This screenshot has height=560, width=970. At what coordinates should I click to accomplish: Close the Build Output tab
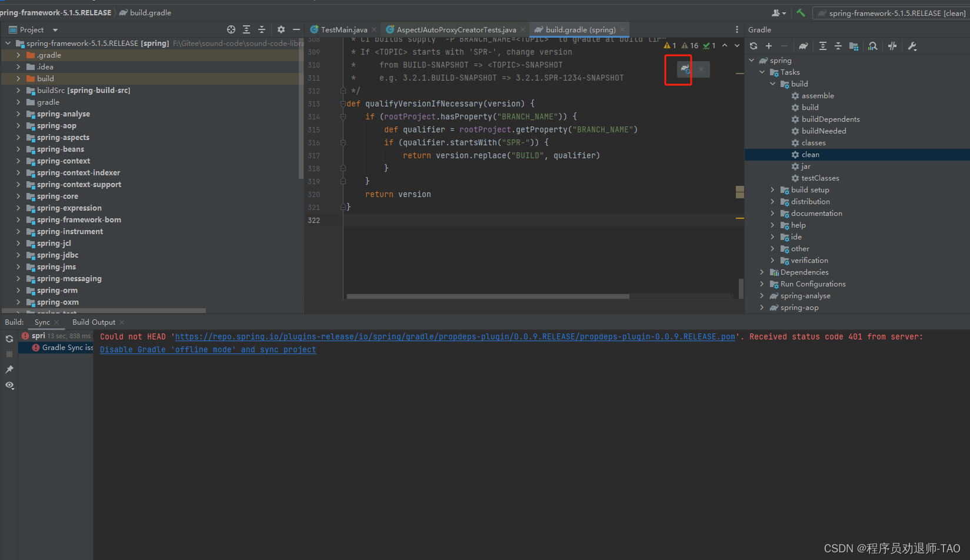pyautogui.click(x=122, y=322)
